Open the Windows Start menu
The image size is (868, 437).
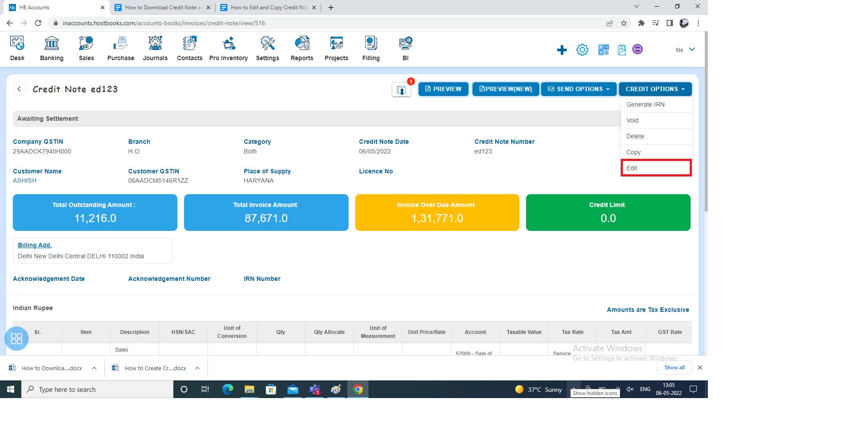tap(11, 389)
